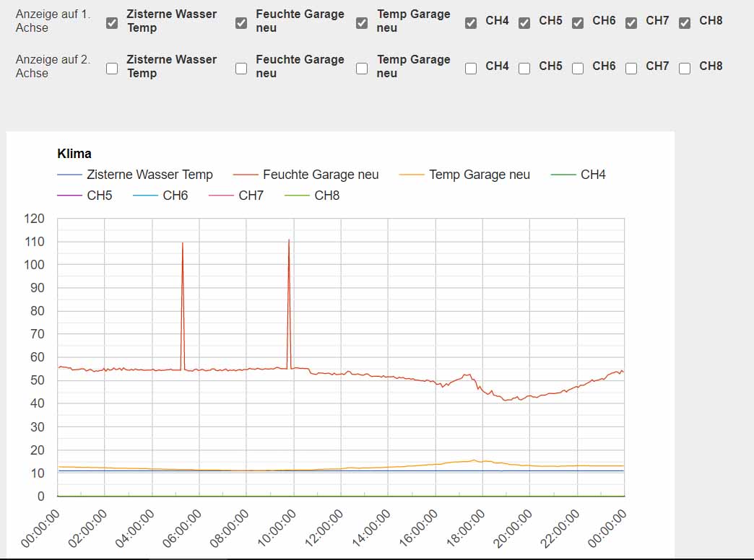Click the CH4 legend entry in chart
Viewport: 754px width, 560px height.
click(x=578, y=175)
